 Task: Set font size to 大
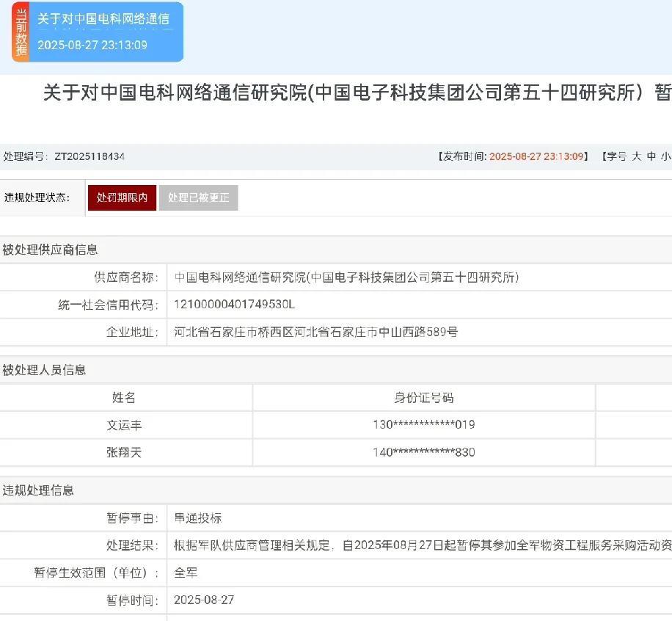[637, 156]
